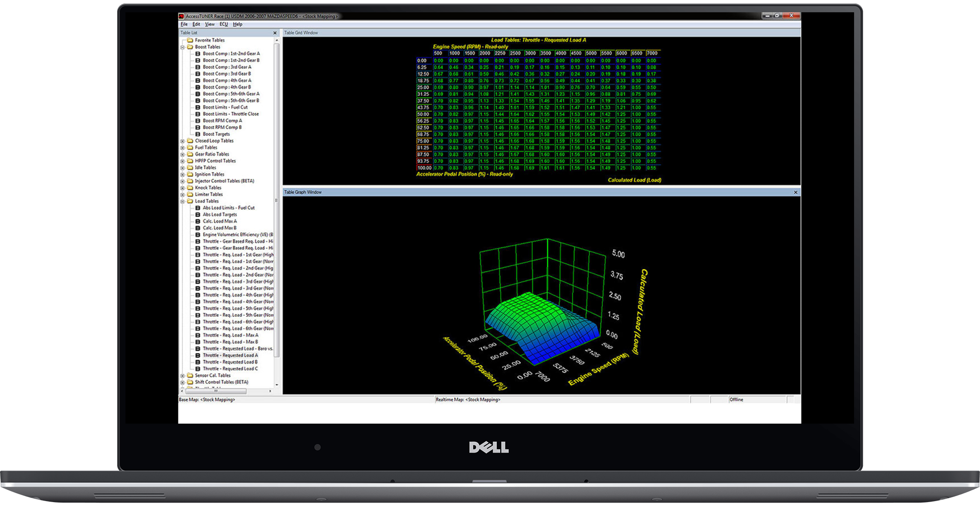Screen dimensions: 980x506
Task: Click the Boost Tables folder icon
Action: [x=190, y=47]
